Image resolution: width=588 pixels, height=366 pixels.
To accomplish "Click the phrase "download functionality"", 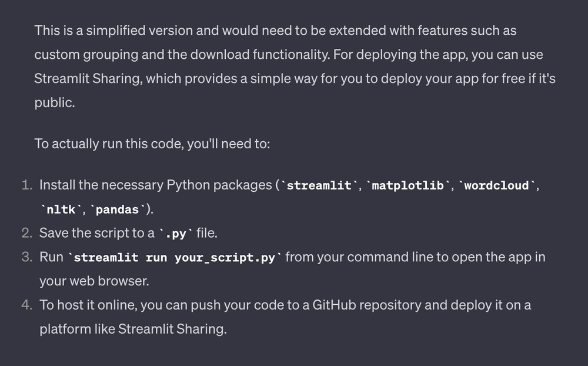I will [x=260, y=55].
